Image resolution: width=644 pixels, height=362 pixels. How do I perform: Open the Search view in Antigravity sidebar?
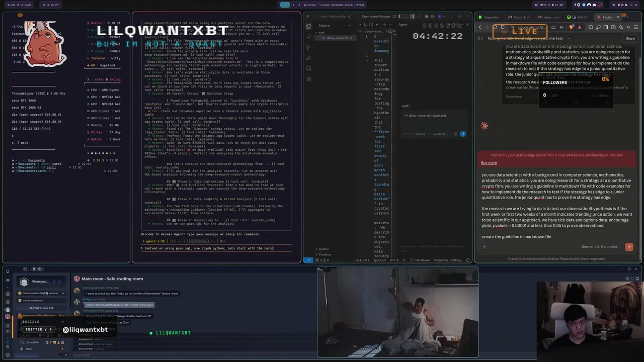tap(308, 36)
